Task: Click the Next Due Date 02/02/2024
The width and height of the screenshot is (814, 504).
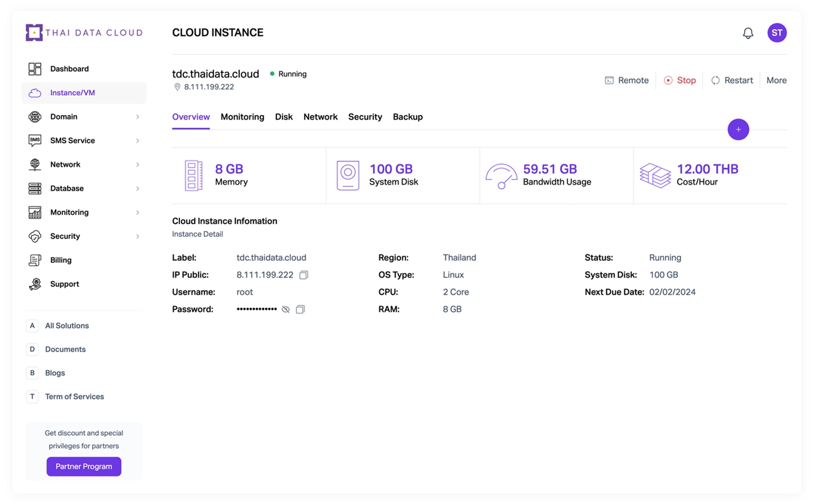Action: [672, 292]
